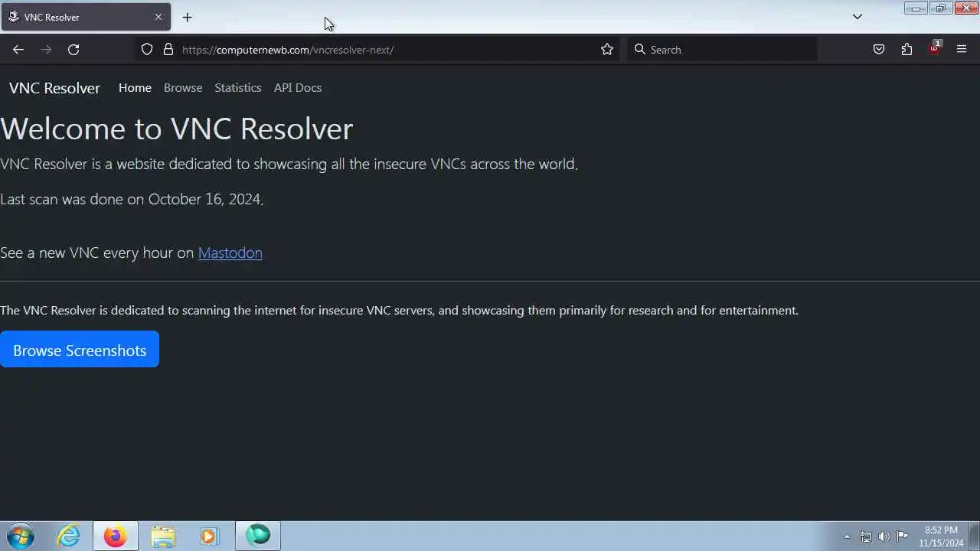This screenshot has width=980, height=551.
Task: Click the Action Center flag icon
Action: [903, 536]
